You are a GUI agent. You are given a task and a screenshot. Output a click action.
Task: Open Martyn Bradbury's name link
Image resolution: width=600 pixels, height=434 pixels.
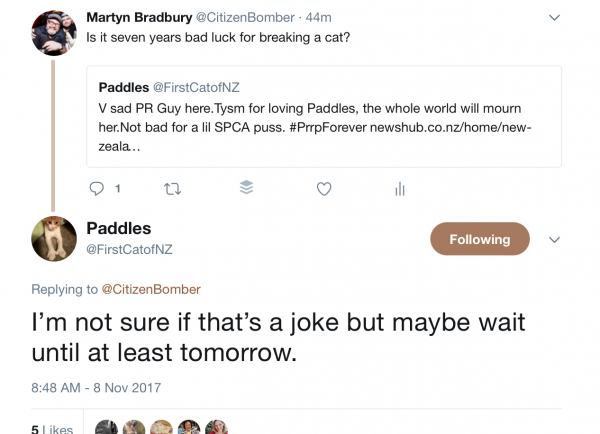tap(143, 18)
